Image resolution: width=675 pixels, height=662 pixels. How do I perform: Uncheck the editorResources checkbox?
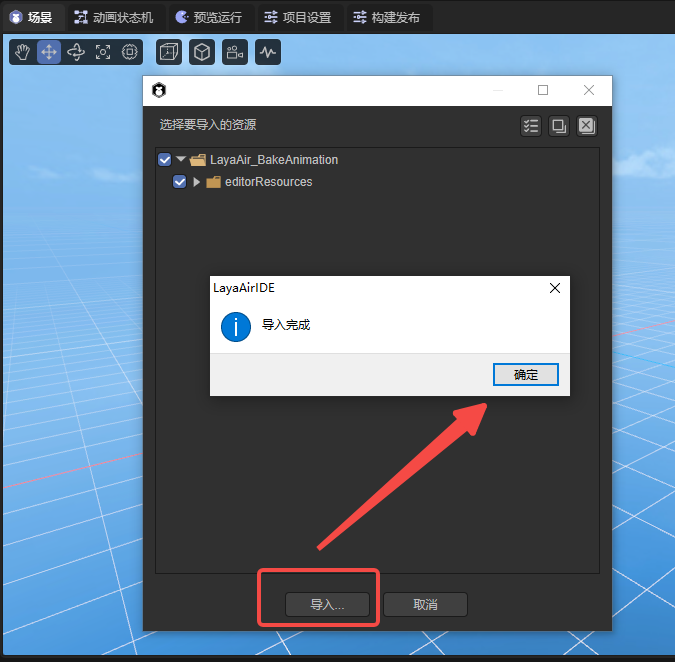click(x=180, y=182)
